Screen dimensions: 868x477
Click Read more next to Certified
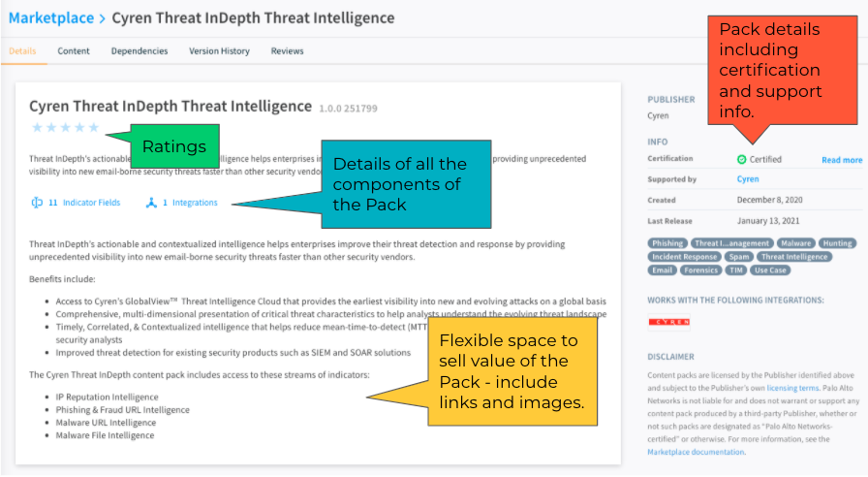point(841,160)
